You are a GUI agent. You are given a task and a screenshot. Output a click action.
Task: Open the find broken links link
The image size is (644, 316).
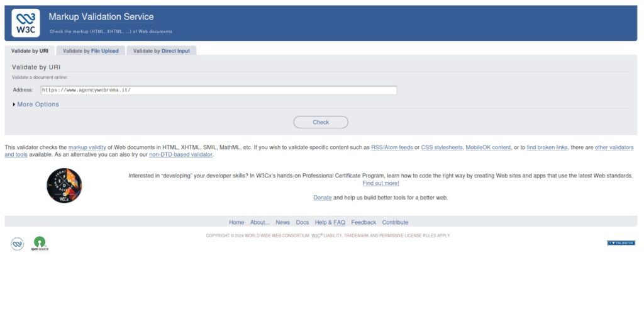coord(547,147)
